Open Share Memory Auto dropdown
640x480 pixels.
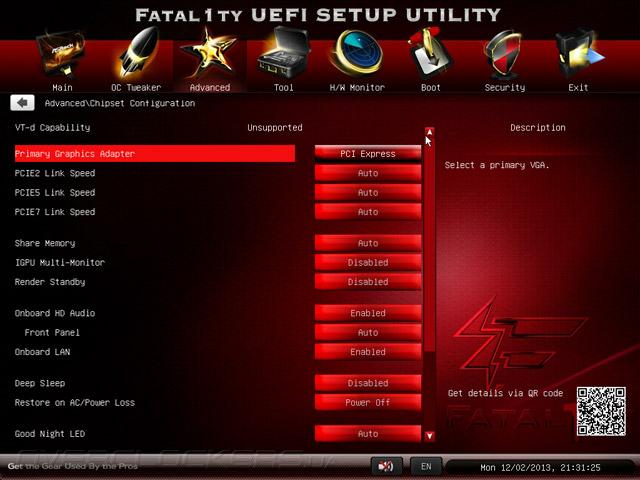(x=368, y=243)
